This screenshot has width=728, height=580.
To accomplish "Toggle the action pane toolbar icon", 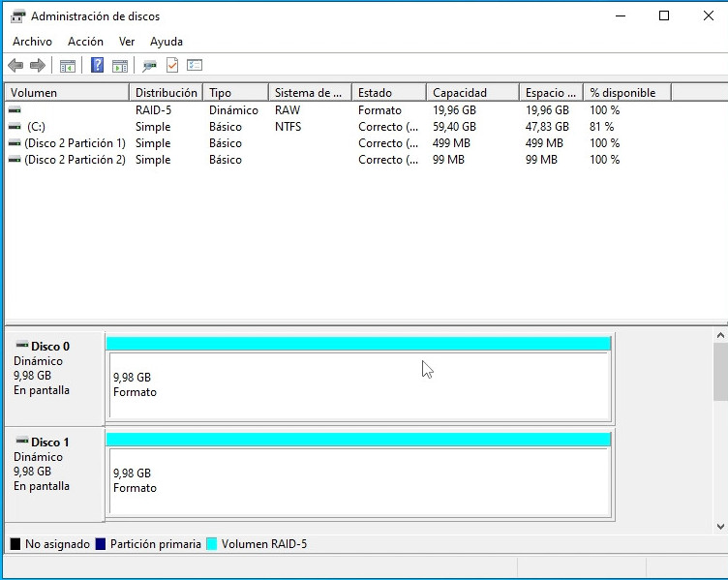I will 119,66.
